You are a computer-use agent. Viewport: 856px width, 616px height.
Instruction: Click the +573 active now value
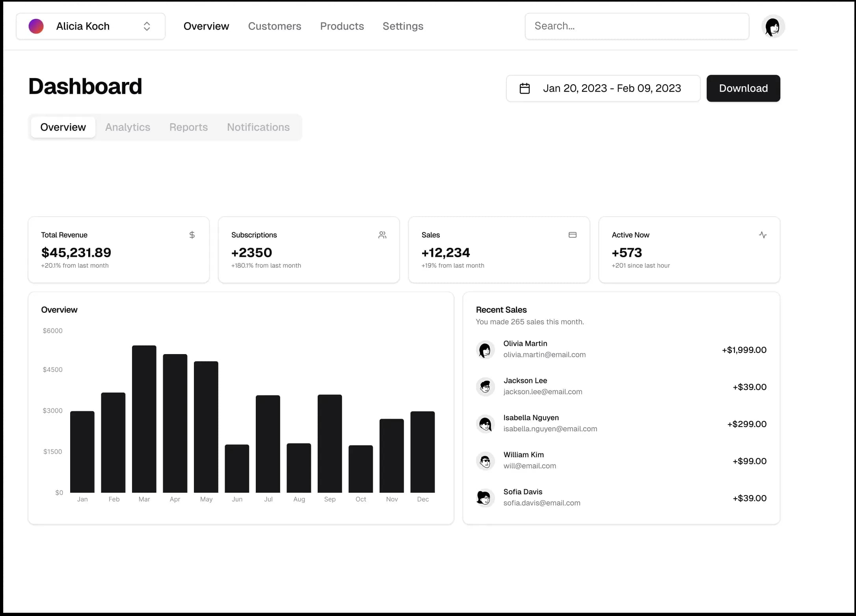[627, 252]
